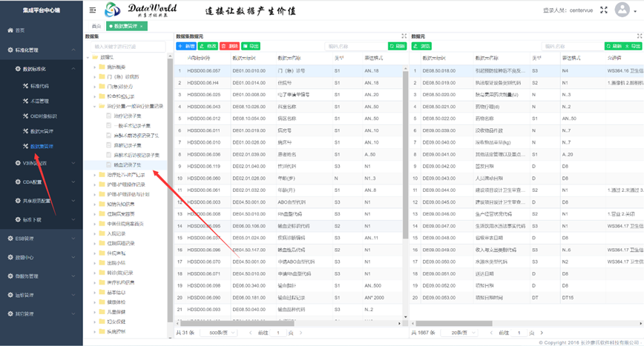This screenshot has height=346, width=644.
Task: Click the search field in 数据集数据元 panel
Action: coord(355,47)
